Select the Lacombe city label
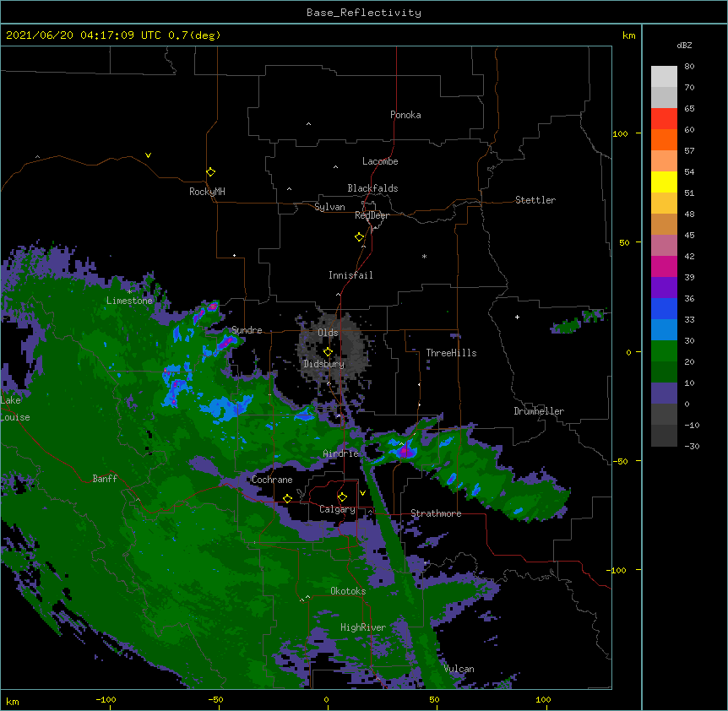Viewport: 728px width, 711px height. tap(380, 161)
